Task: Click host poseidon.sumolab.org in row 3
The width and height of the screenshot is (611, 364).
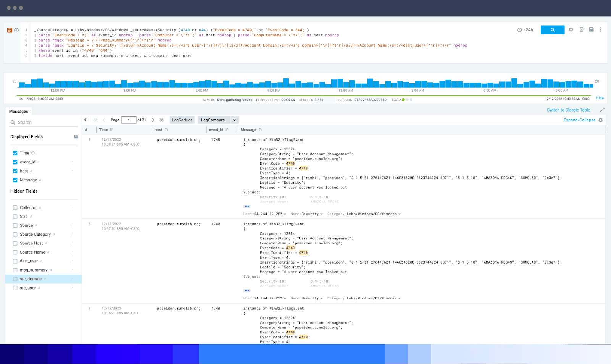Action: (179, 308)
